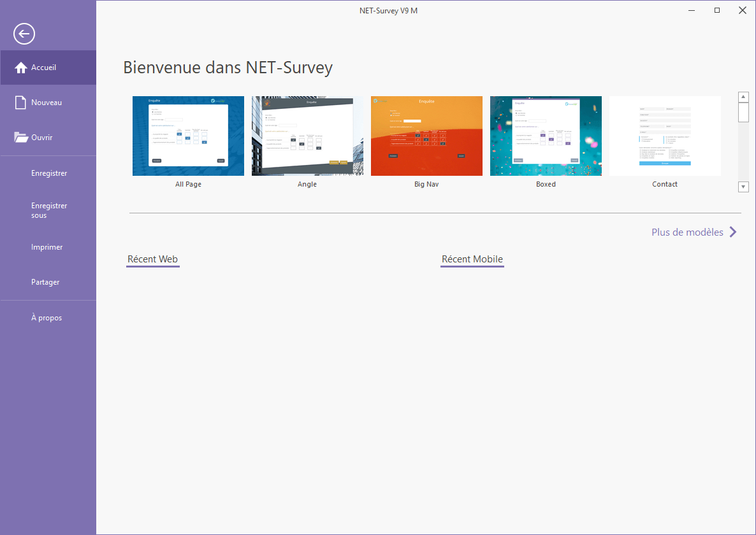The image size is (756, 535).
Task: Click the template list scroll up arrow
Action: [x=743, y=97]
